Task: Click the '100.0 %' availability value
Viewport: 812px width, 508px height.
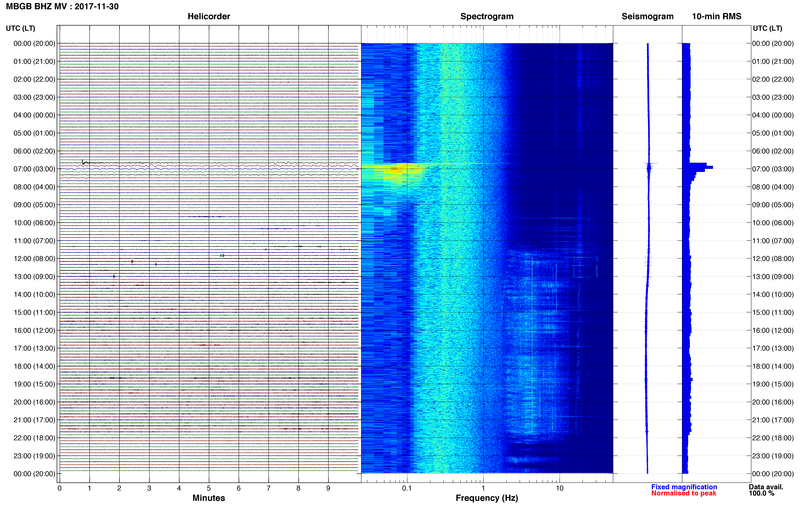Action: (761, 493)
